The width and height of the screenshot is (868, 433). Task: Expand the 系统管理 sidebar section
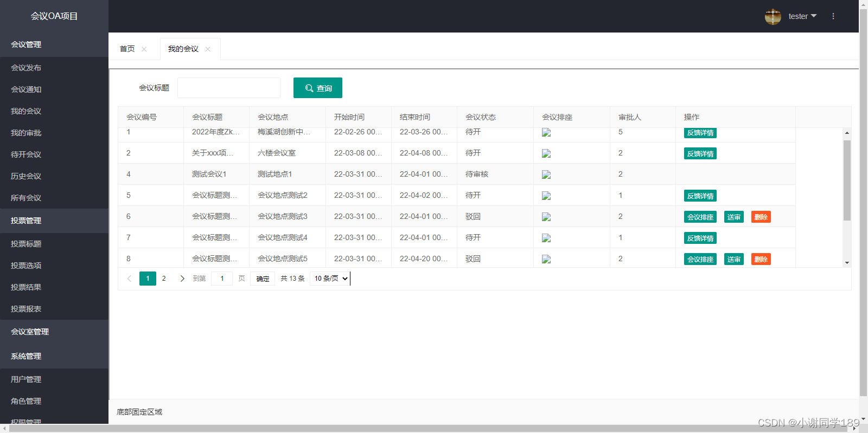coord(54,356)
